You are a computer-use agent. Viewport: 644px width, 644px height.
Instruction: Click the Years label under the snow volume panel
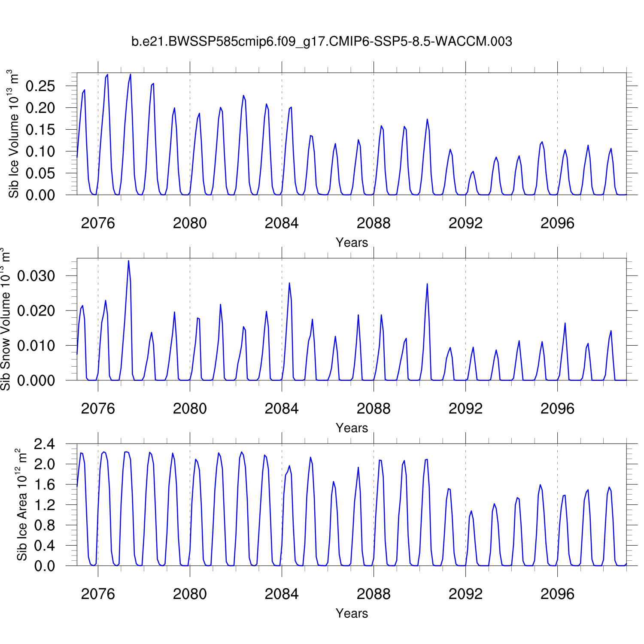tap(352, 428)
